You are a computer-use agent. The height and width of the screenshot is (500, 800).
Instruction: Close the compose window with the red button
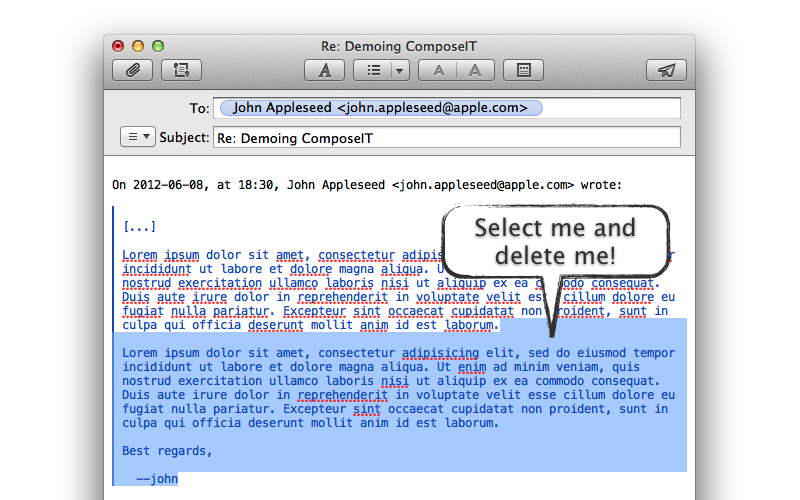[118, 46]
